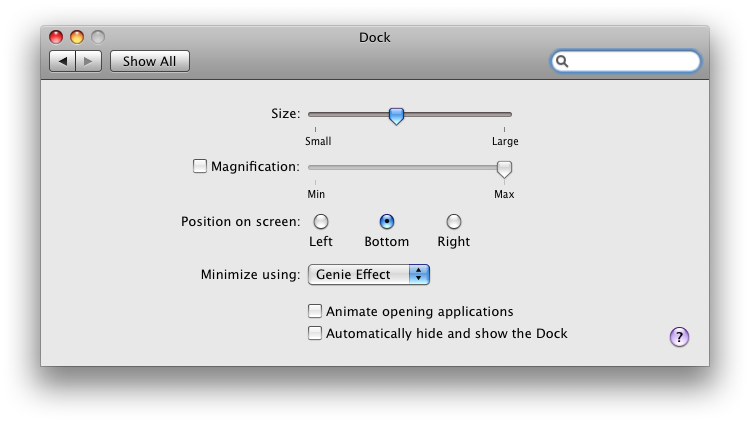Click the blue arrows on the Genie Effect popup

(419, 274)
